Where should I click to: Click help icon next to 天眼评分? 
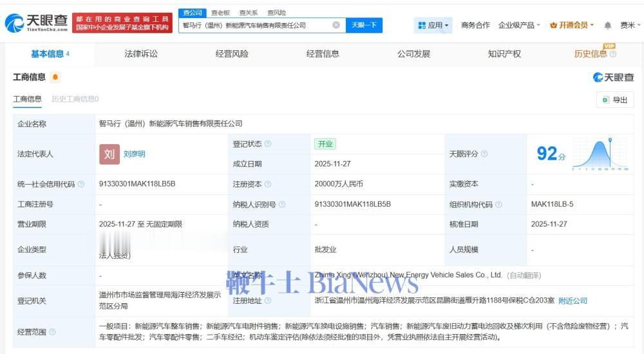coord(484,154)
